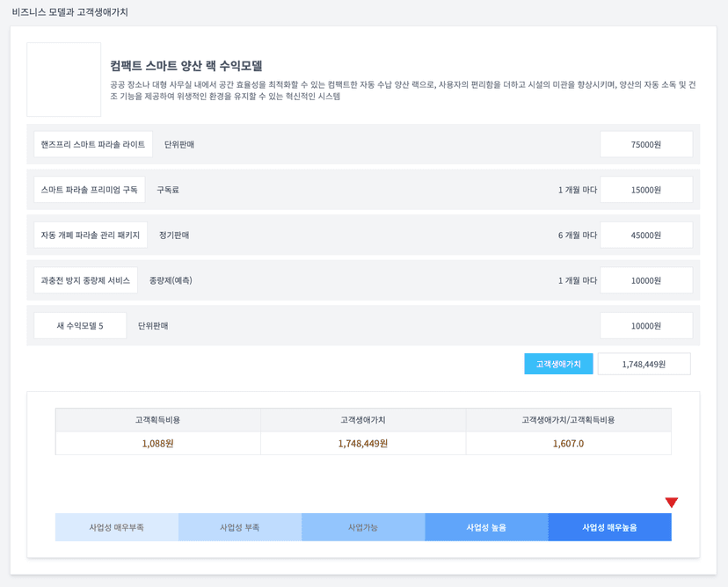The width and height of the screenshot is (728, 587).
Task: Click the 10000원 종량제 price field
Action: click(646, 279)
